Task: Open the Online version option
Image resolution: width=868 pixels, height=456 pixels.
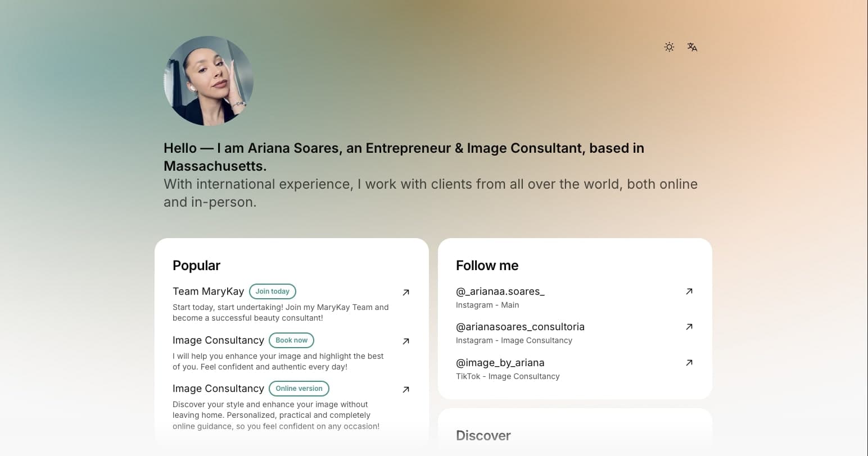Action: click(x=299, y=388)
